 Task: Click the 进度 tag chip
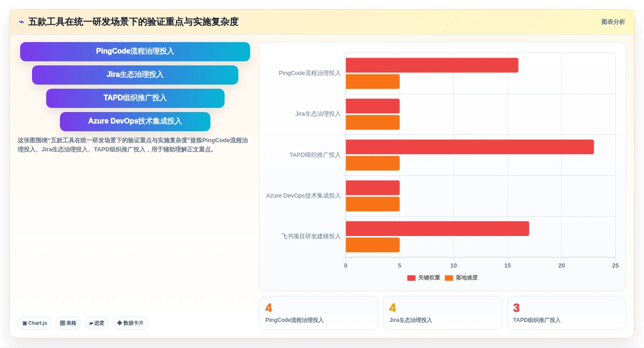(97, 323)
